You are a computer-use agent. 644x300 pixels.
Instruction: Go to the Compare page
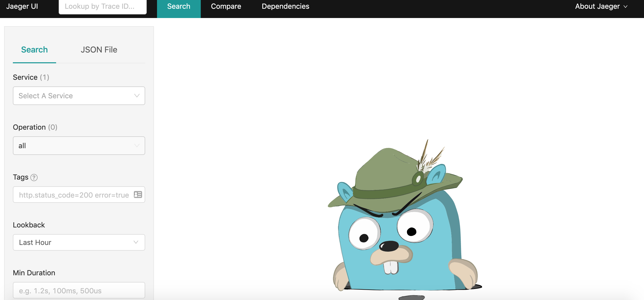pyautogui.click(x=226, y=7)
